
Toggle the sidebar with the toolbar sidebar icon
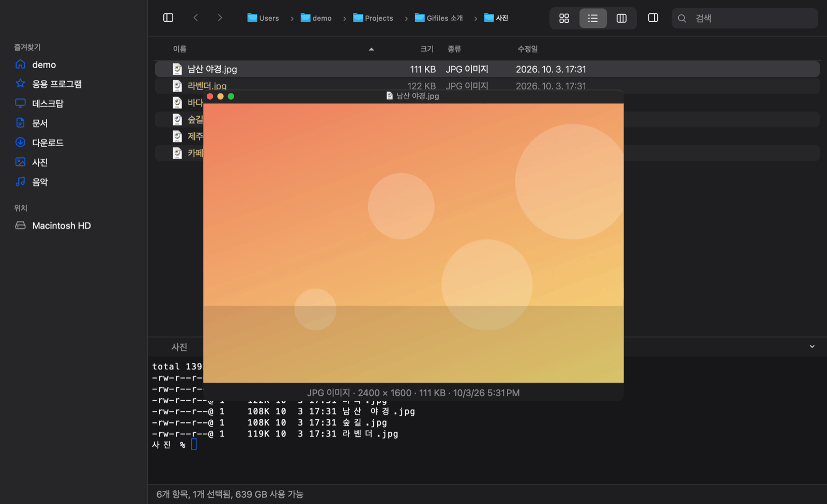[x=168, y=18]
